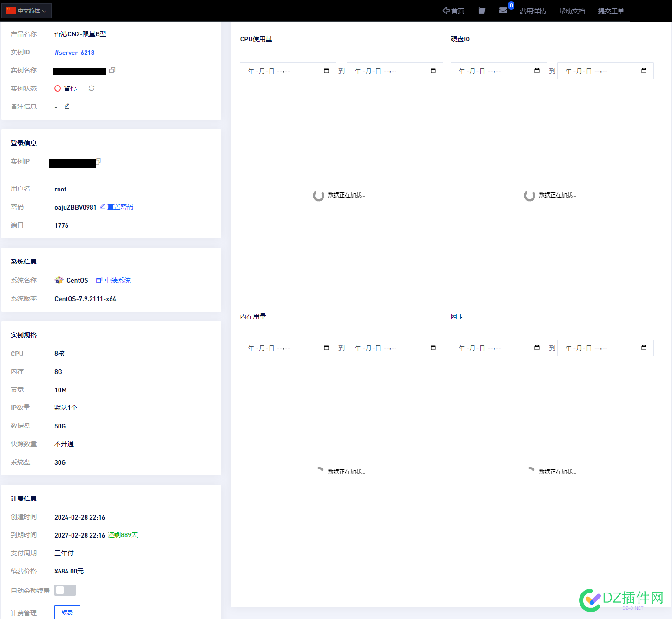Click the username value root
This screenshot has height=619, width=672.
point(60,189)
